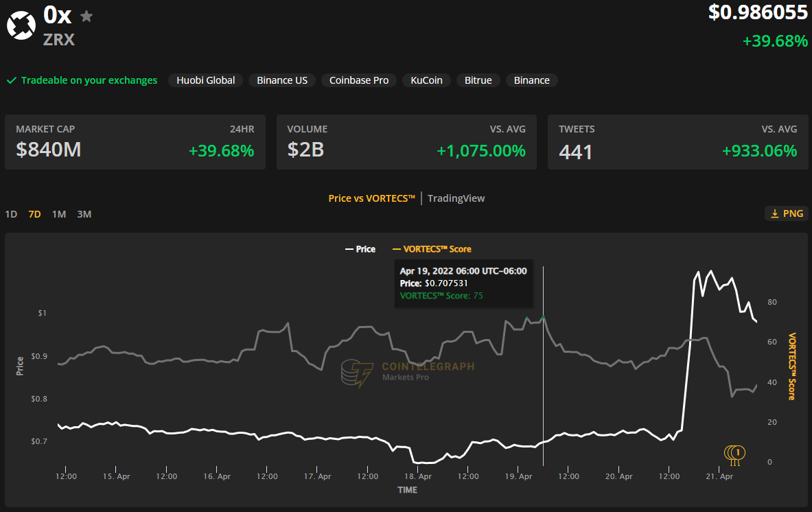Click the green tradeable checkmark icon
812x512 pixels.
(12, 80)
